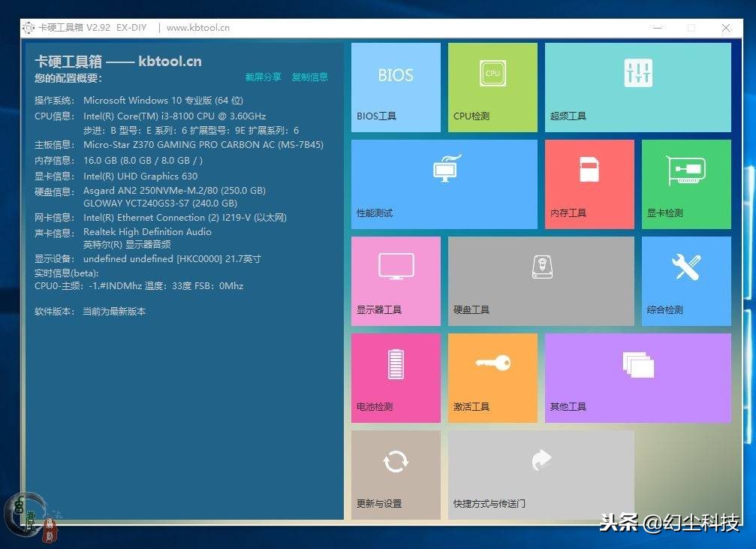Open the www.kbtool.cn website link
The height and width of the screenshot is (549, 756).
pyautogui.click(x=198, y=27)
